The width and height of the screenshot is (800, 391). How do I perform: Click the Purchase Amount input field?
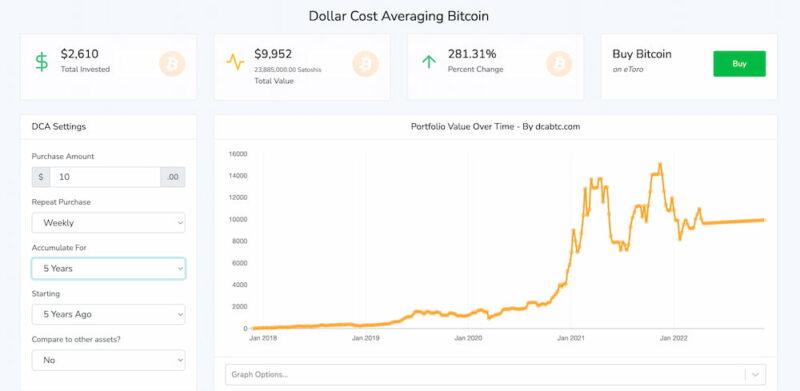pos(105,177)
